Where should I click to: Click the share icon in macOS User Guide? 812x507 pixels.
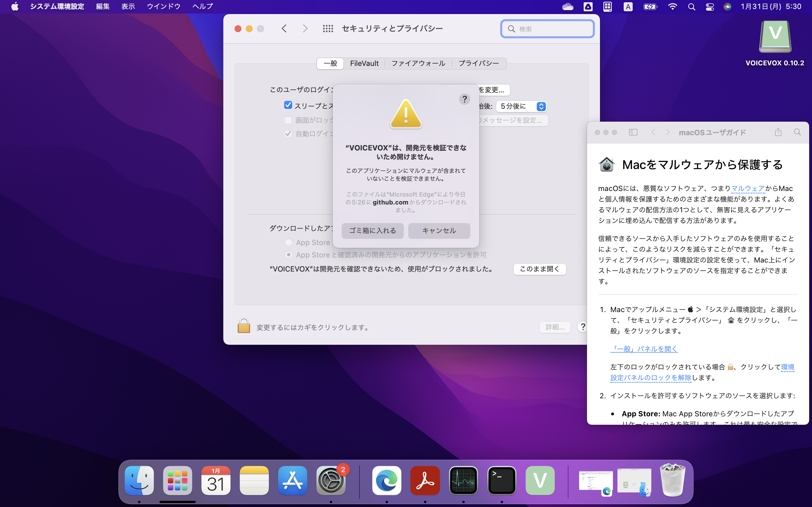778,132
